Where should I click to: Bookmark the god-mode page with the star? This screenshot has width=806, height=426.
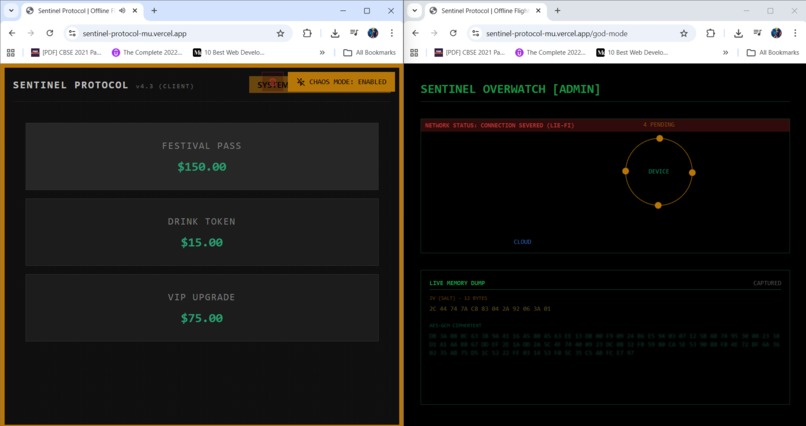click(684, 33)
